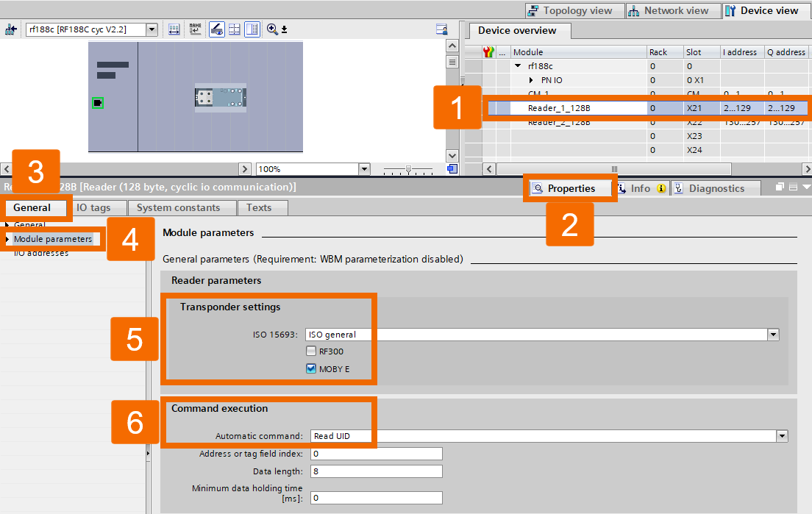Click the page break grid toolbar icon
The height and width of the screenshot is (514, 812).
(235, 29)
